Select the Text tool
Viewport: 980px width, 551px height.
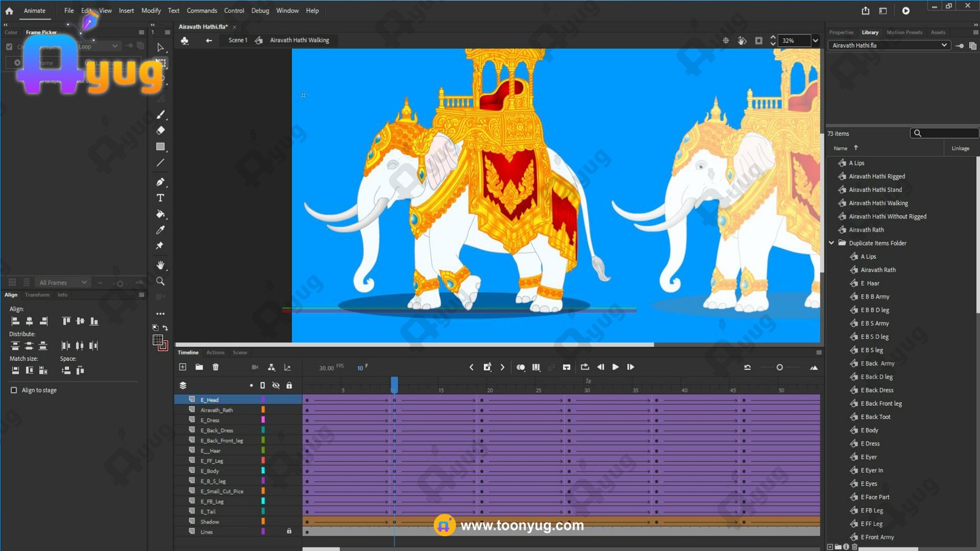point(160,198)
